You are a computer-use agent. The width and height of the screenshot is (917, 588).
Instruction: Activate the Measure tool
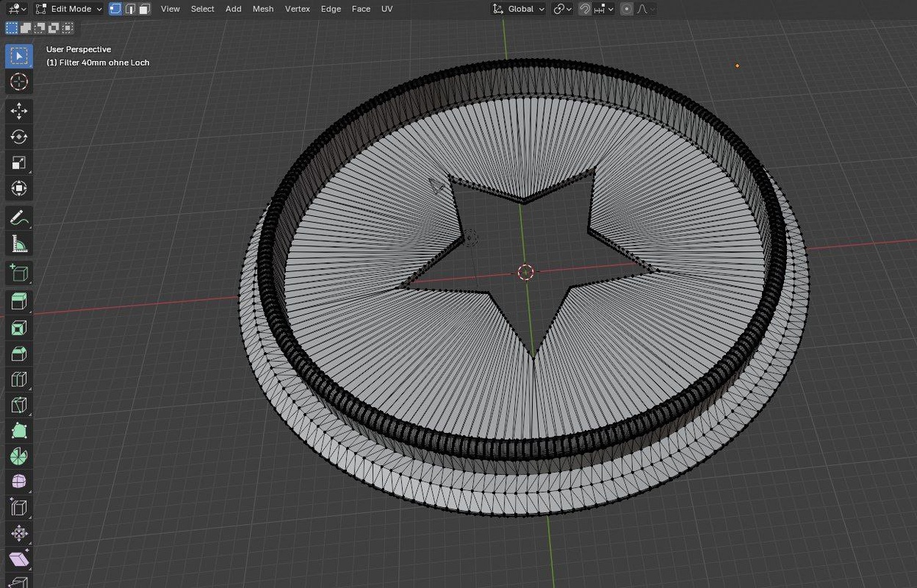[19, 244]
